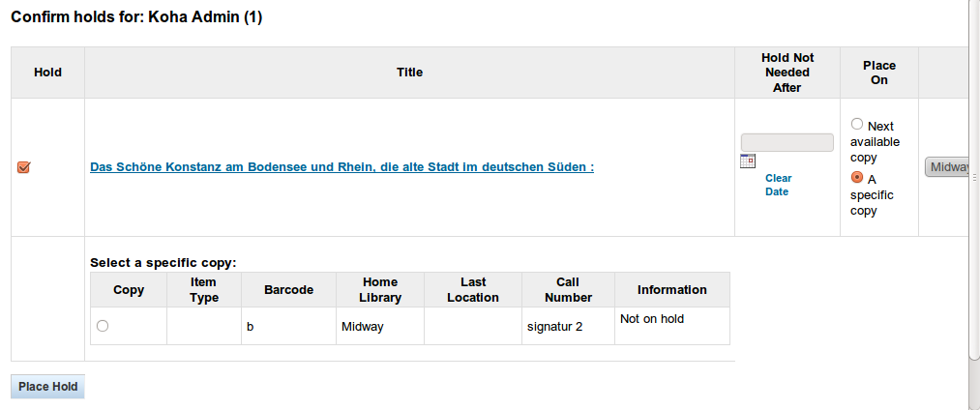
Task: Click the Item Type column header
Action: [x=203, y=290]
